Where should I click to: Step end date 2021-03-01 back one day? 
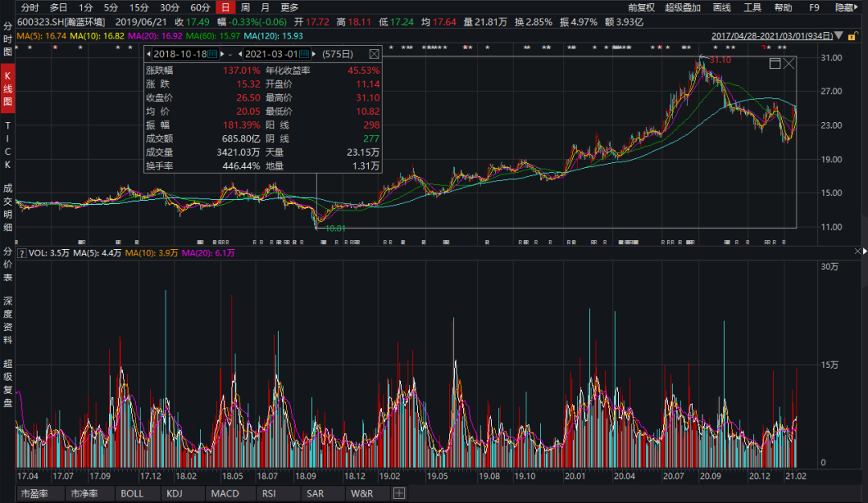(240, 54)
